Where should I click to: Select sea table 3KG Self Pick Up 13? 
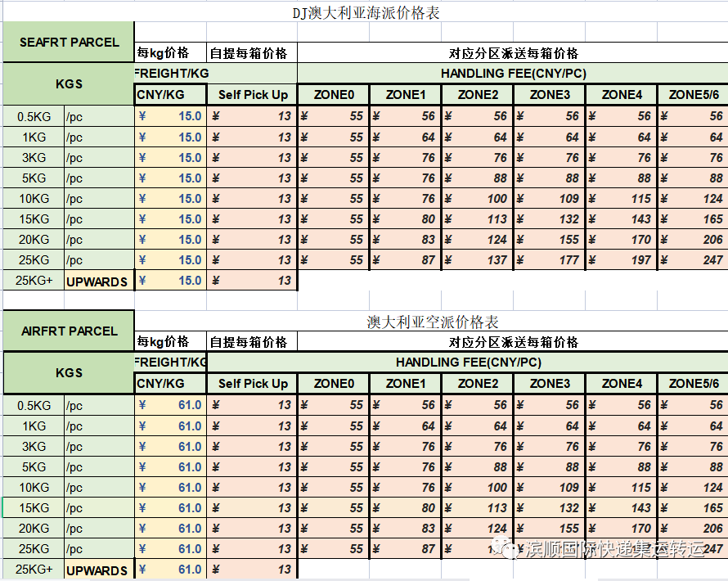[252, 157]
